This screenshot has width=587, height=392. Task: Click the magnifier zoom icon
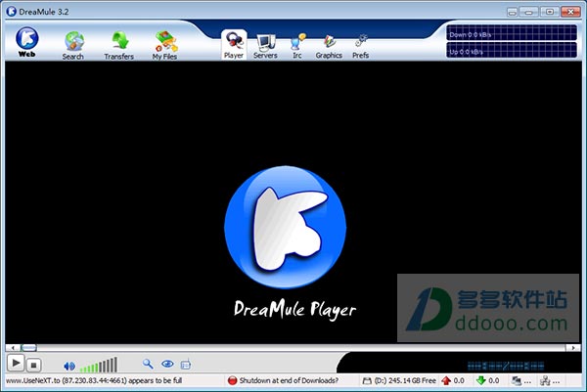click(x=148, y=364)
